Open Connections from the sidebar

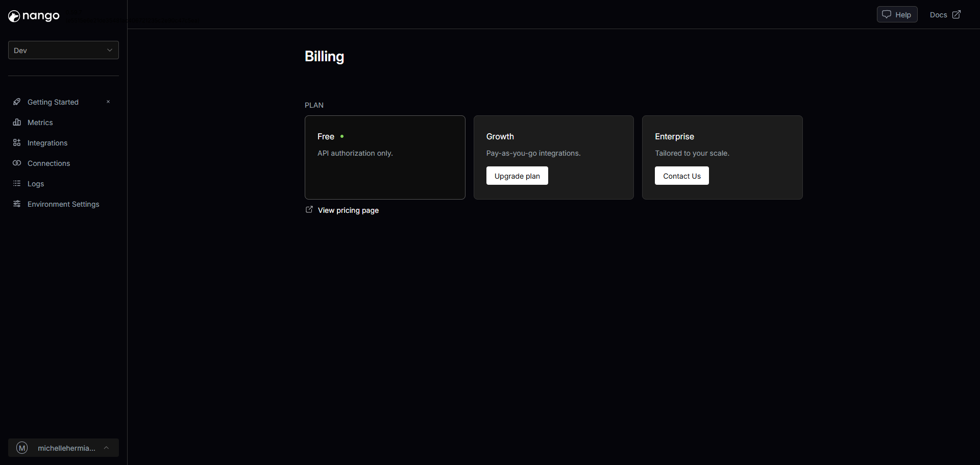tap(48, 163)
